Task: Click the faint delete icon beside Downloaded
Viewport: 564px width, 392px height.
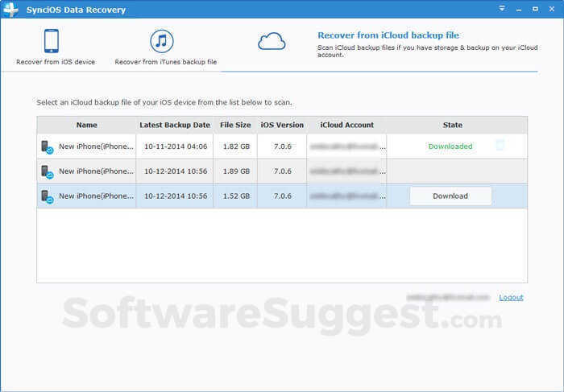Action: (500, 145)
